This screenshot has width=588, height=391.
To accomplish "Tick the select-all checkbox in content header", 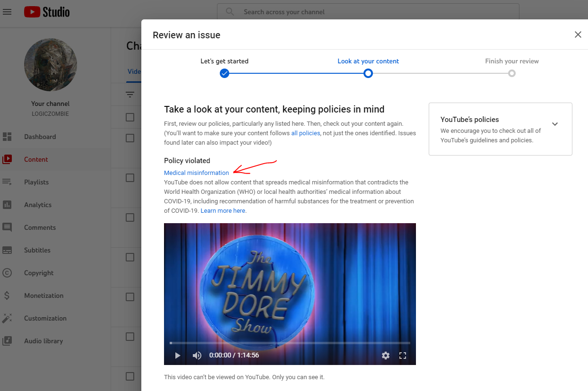I will pos(130,117).
